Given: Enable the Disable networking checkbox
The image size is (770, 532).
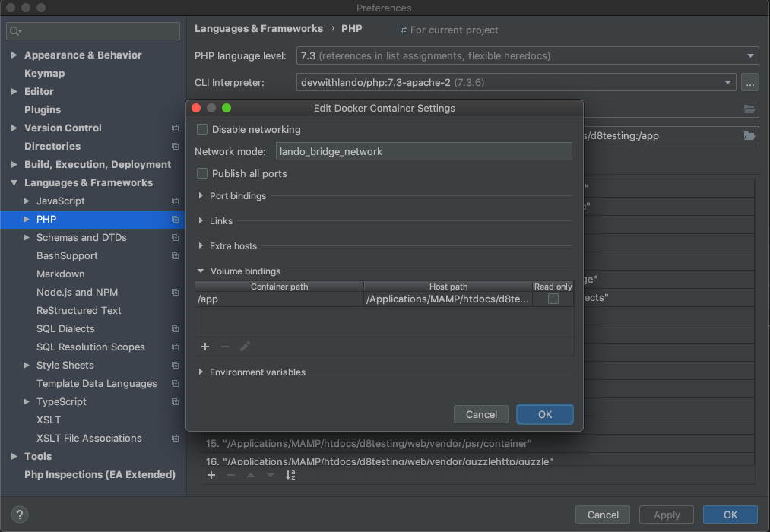Looking at the screenshot, I should click(x=202, y=129).
